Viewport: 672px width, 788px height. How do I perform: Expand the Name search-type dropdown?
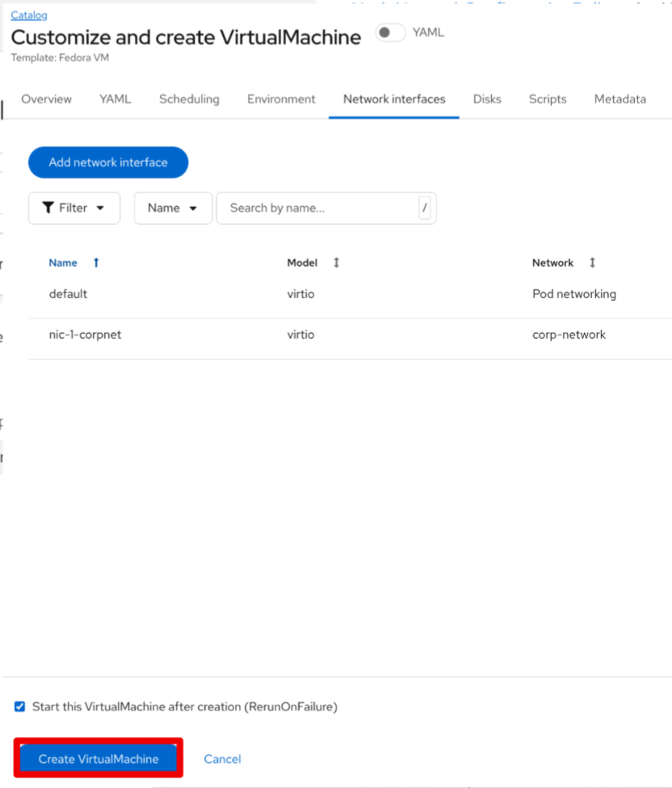pos(173,208)
